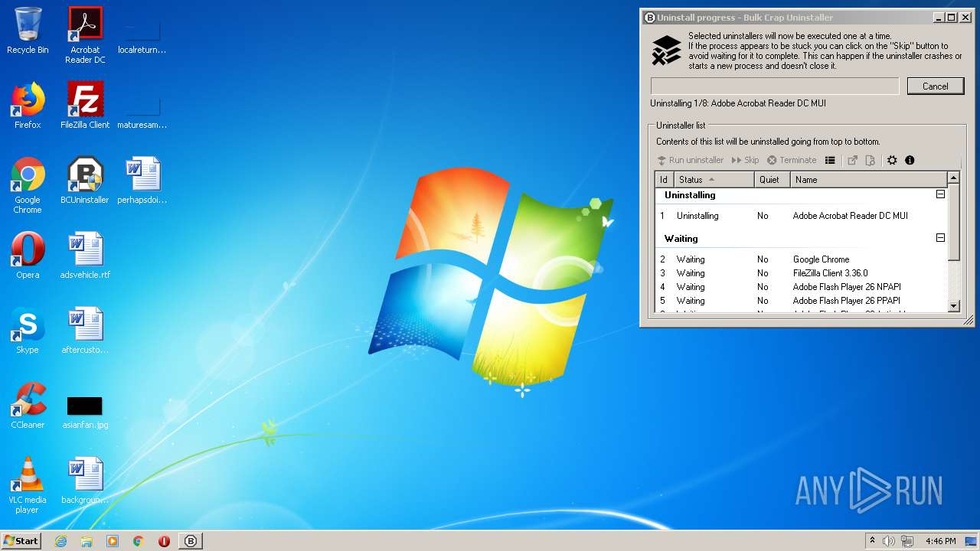Click Bulk Crap Uninstaller title bar icon
Viewport: 980px width, 551px height.
[x=649, y=18]
